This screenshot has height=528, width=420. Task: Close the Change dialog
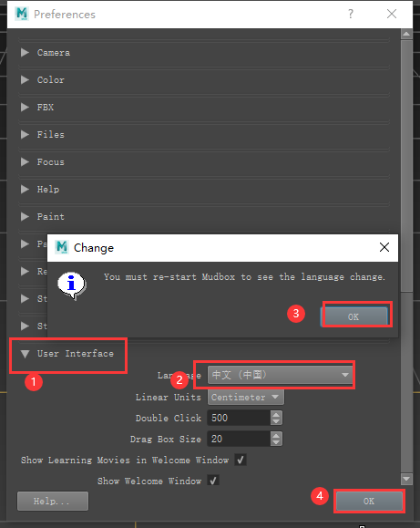click(384, 247)
